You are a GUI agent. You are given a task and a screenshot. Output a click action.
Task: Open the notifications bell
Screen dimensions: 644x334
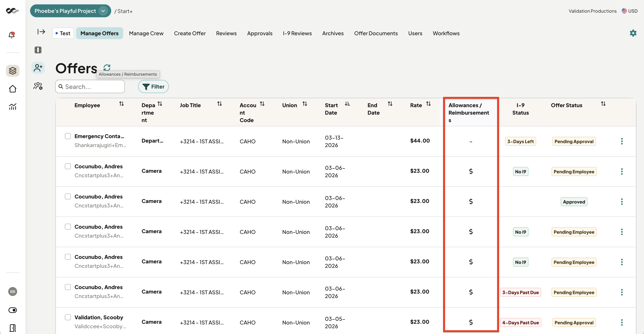[12, 35]
